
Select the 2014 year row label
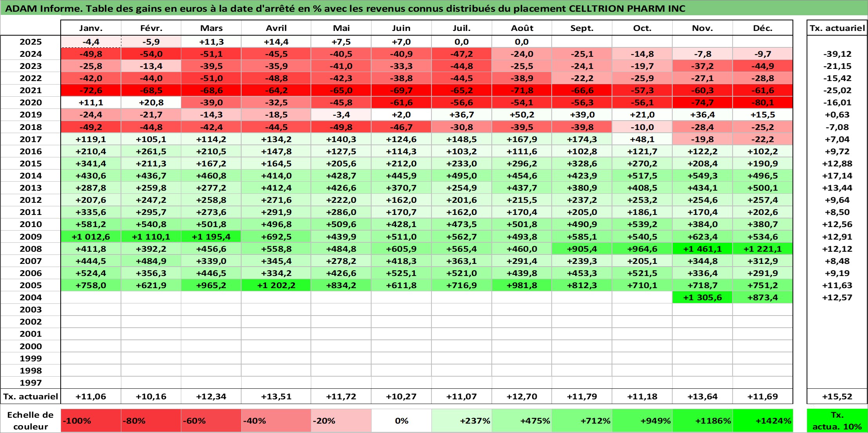[31, 176]
